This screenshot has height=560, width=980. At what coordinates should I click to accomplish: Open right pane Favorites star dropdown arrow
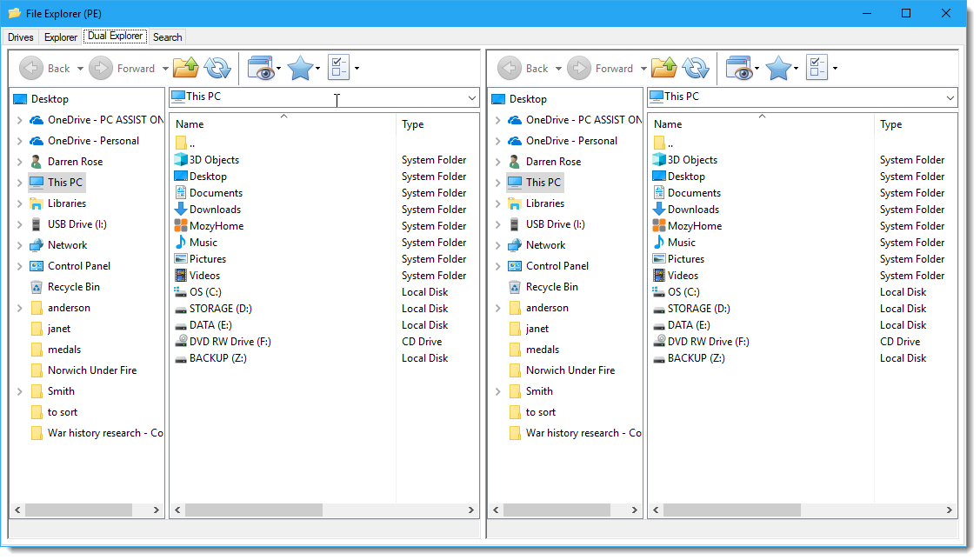click(797, 69)
